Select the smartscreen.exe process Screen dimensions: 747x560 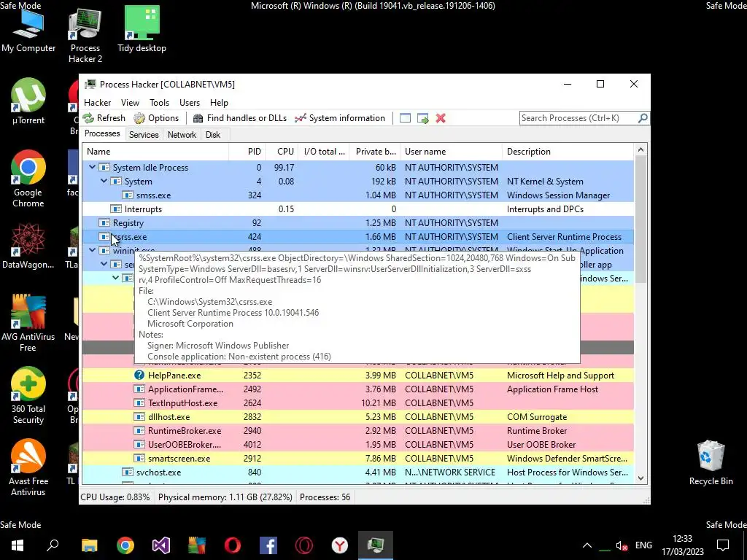point(357,458)
